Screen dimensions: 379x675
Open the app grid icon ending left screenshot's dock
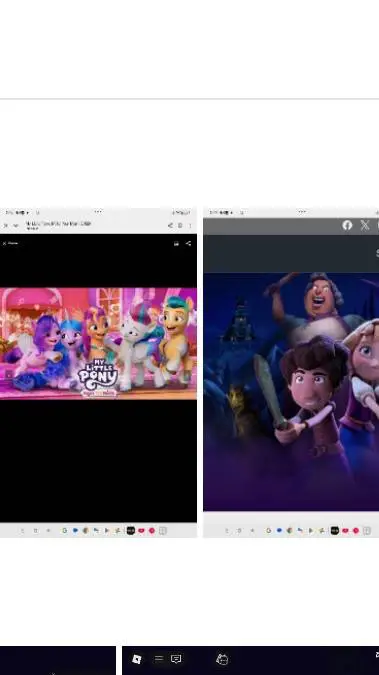coord(163,531)
